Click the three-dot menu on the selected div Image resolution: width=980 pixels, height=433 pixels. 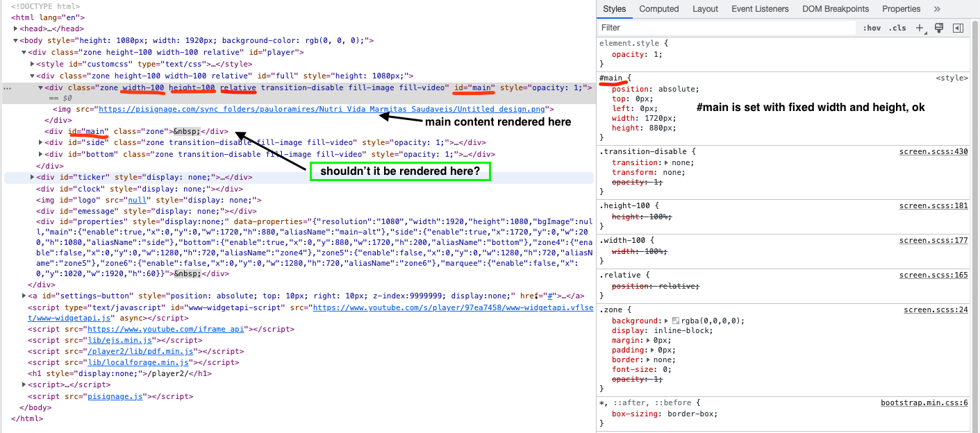tap(7, 87)
